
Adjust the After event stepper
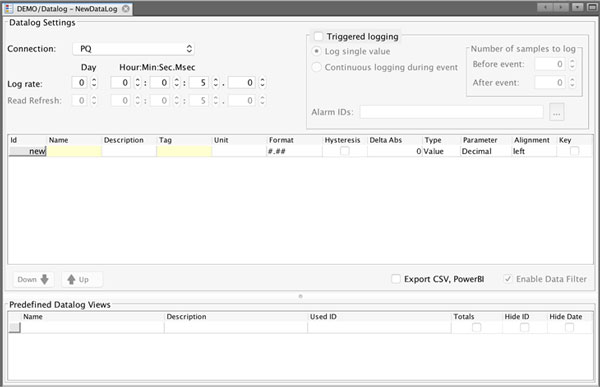coord(572,82)
